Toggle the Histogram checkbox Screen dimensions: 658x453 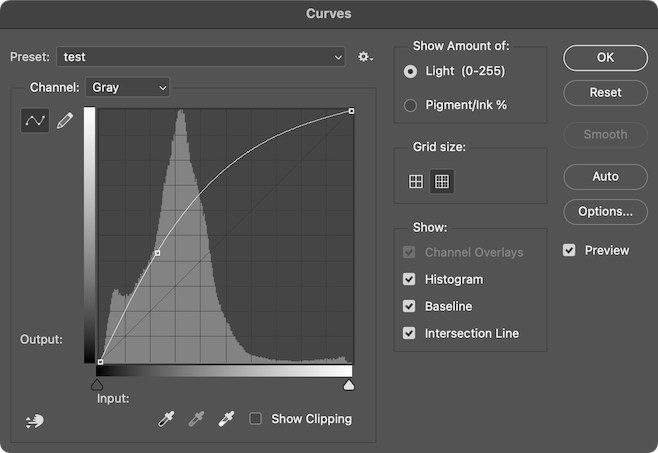click(409, 279)
